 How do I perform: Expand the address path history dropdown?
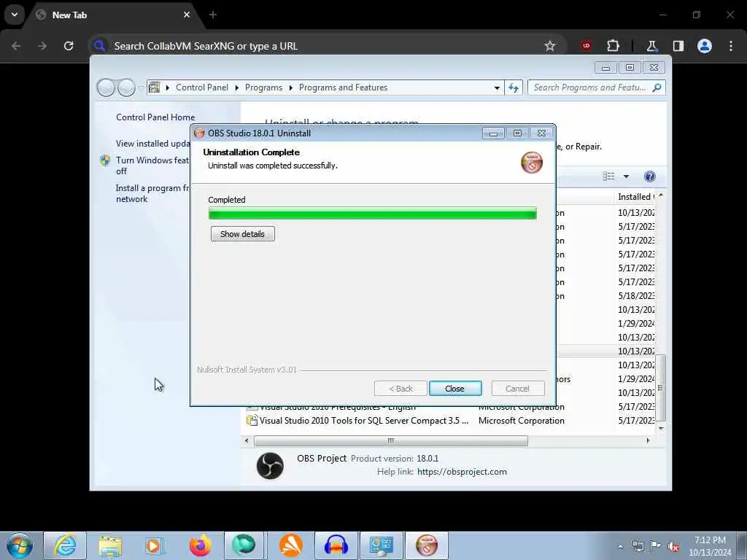click(x=497, y=87)
